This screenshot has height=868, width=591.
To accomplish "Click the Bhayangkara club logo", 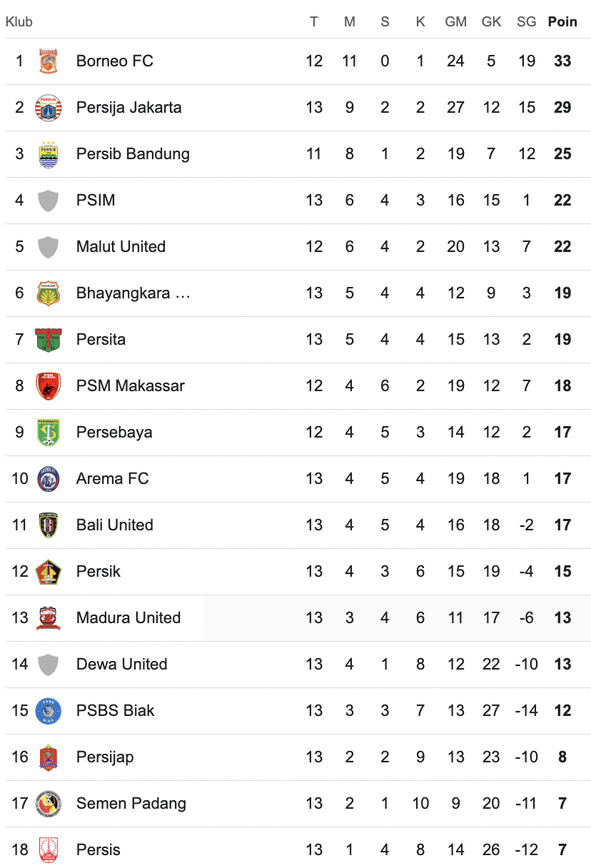I will tap(49, 293).
